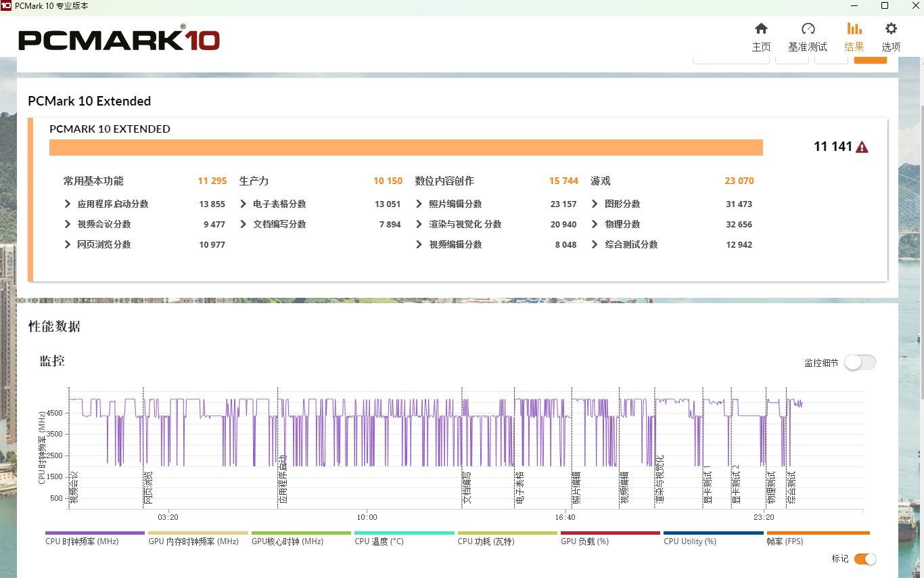Click the PCMark 10 title bar app icon

[6, 6]
